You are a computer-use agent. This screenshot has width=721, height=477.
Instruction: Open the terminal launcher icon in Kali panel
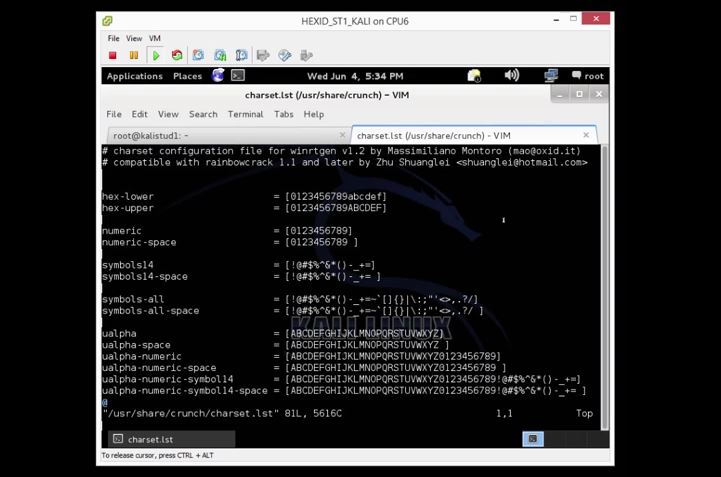click(238, 75)
